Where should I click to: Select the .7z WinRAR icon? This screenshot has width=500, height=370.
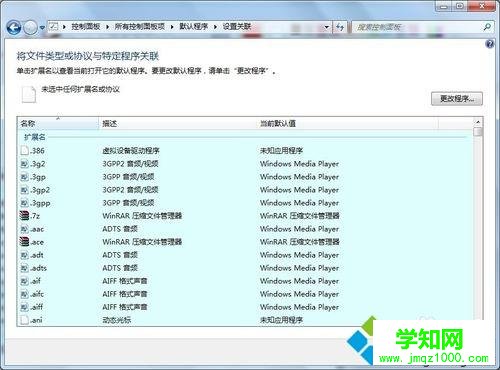tap(24, 216)
